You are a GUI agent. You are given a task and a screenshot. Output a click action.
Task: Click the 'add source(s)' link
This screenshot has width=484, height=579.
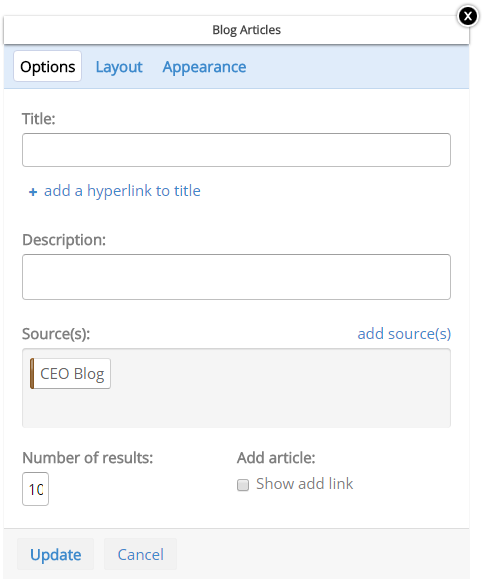pyautogui.click(x=404, y=333)
